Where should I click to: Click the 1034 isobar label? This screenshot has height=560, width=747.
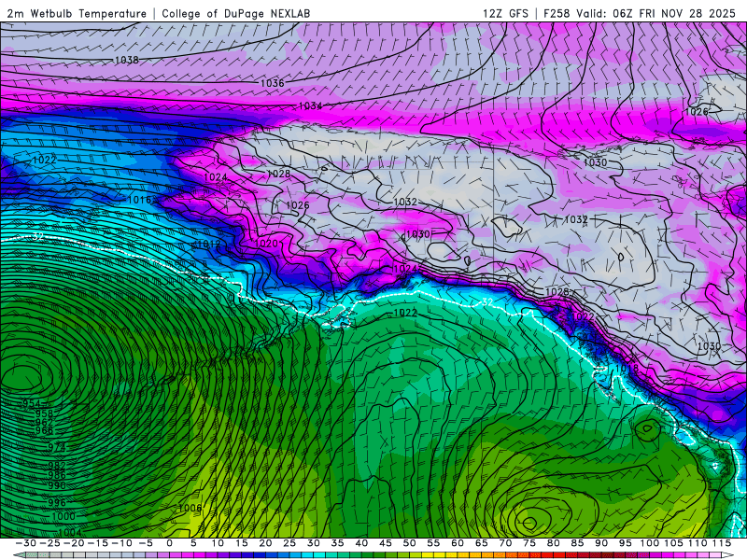click(311, 105)
